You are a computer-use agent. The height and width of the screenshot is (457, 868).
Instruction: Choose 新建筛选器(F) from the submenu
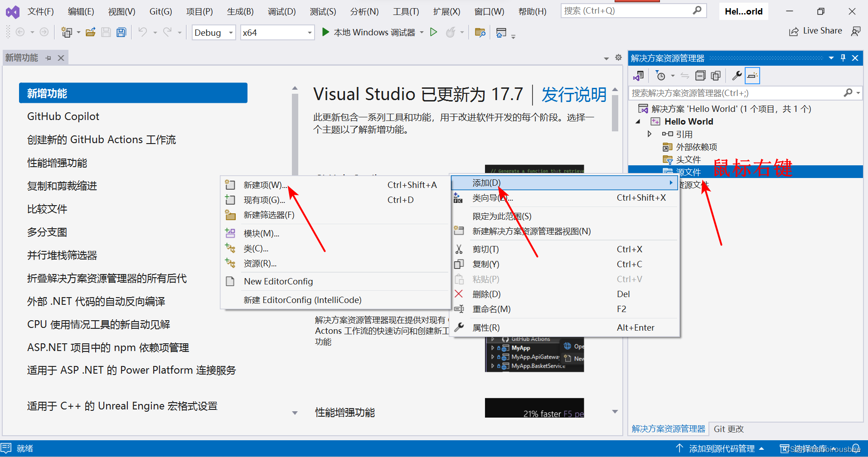(x=335, y=215)
